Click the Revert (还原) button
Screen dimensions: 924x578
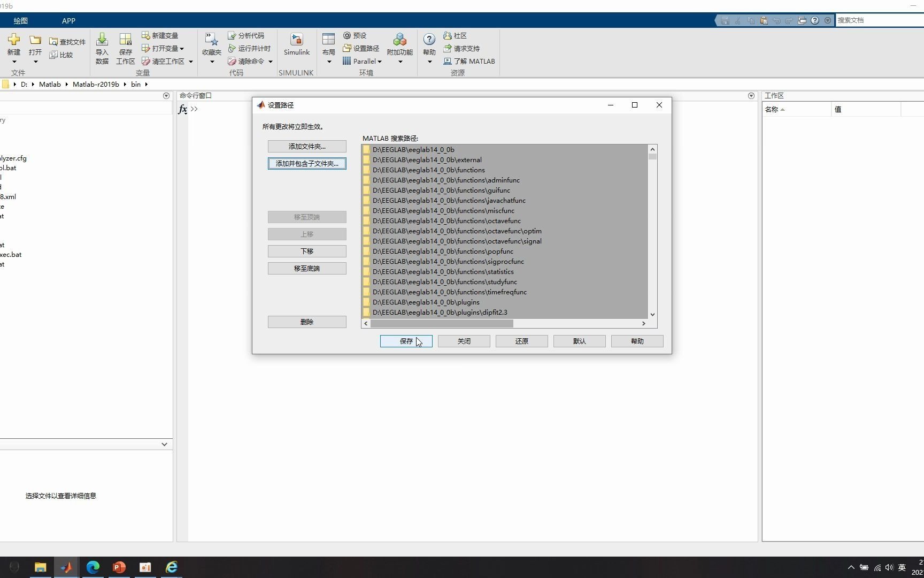click(x=522, y=341)
